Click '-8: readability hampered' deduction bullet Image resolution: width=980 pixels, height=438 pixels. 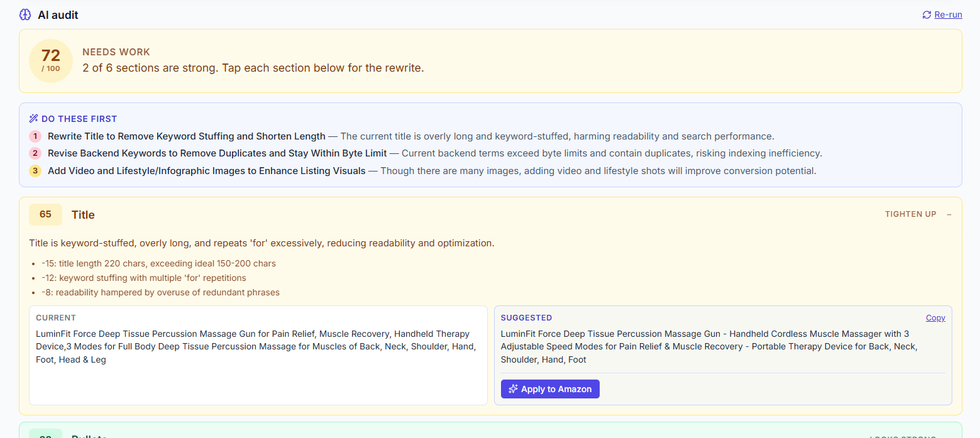[x=160, y=292]
